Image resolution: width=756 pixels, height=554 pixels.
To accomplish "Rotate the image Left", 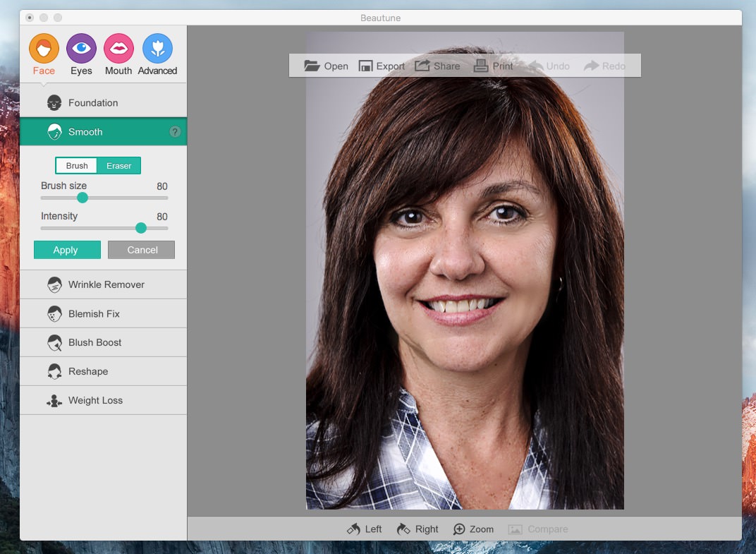I will tap(364, 529).
